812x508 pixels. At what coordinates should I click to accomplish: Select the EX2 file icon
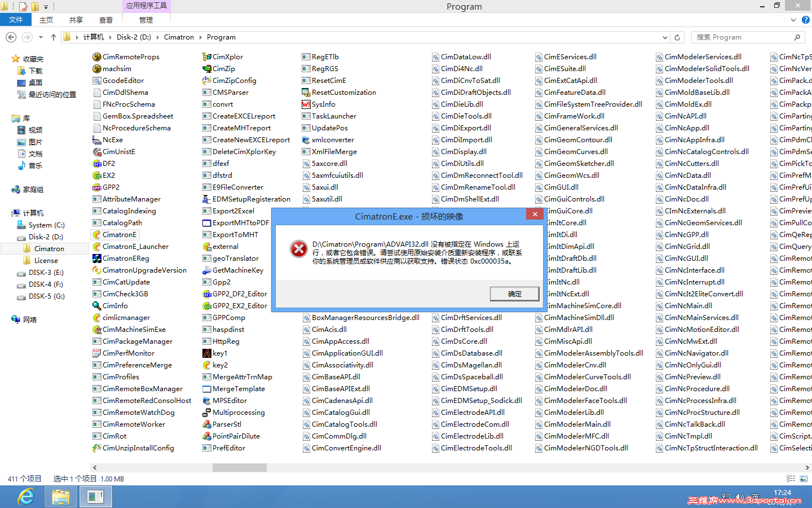pyautogui.click(x=97, y=176)
